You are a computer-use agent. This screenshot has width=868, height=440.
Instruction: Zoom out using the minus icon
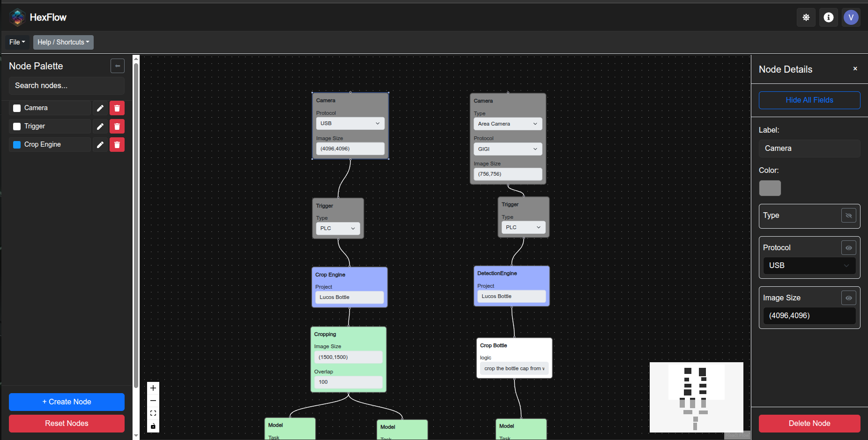pos(153,401)
